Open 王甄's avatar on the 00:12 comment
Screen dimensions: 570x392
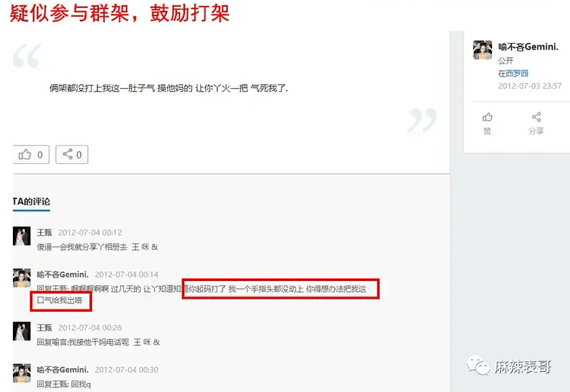tap(22, 236)
